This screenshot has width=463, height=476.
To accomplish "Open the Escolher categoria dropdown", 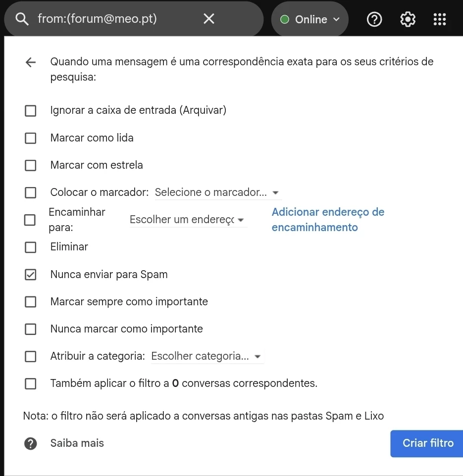I will [207, 356].
